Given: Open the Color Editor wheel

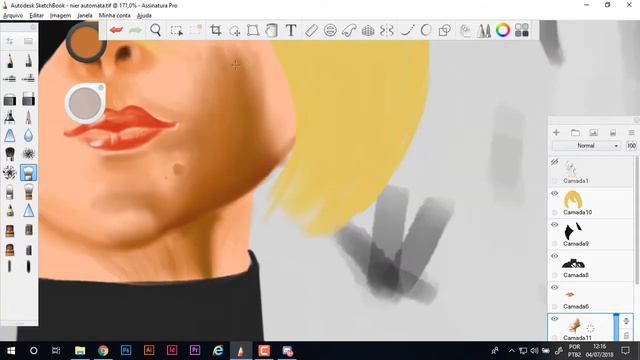Looking at the screenshot, I should click(503, 30).
